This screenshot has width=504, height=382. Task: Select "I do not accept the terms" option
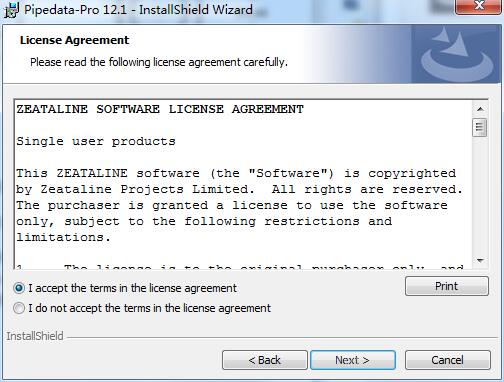point(19,308)
